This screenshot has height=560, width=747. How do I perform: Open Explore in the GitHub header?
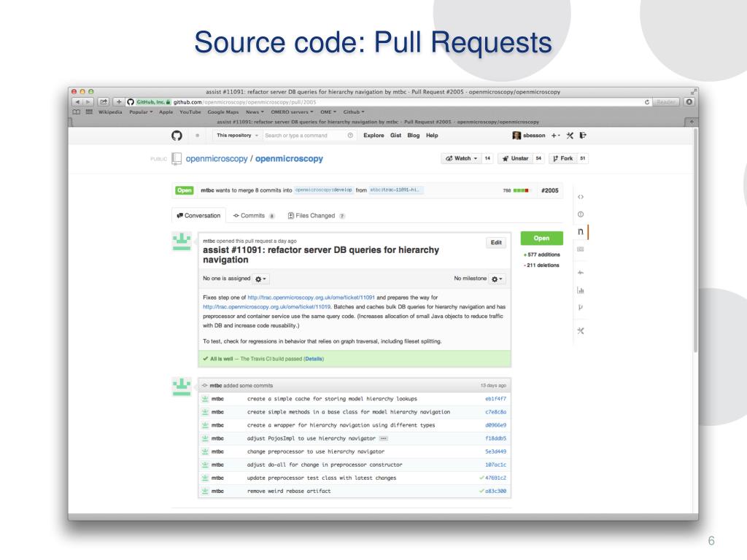click(x=373, y=136)
